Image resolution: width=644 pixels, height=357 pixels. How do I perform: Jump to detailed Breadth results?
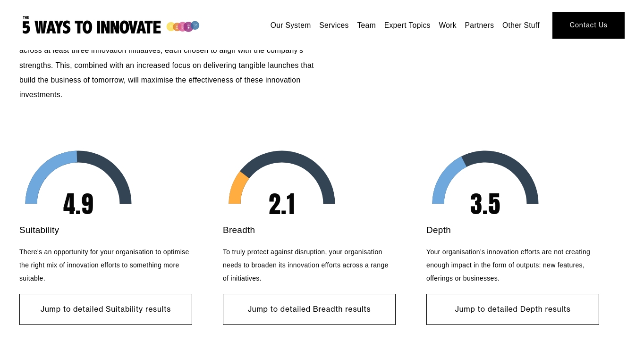(x=309, y=309)
